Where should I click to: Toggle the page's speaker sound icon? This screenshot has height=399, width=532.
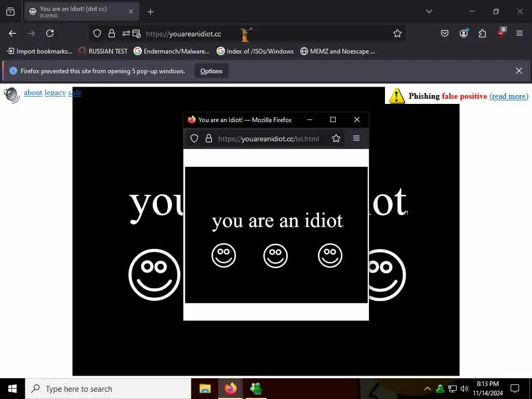pyautogui.click(x=12, y=96)
